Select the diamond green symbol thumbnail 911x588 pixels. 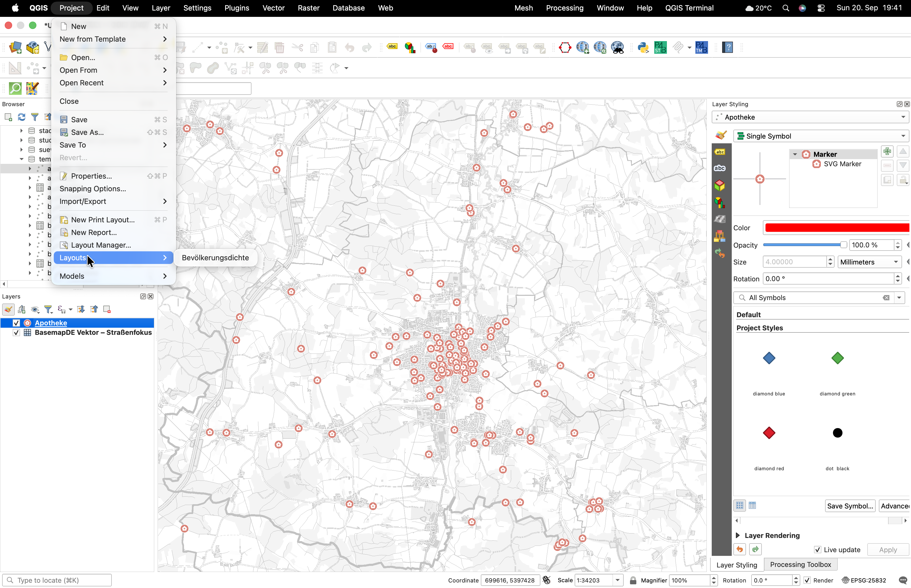click(837, 359)
